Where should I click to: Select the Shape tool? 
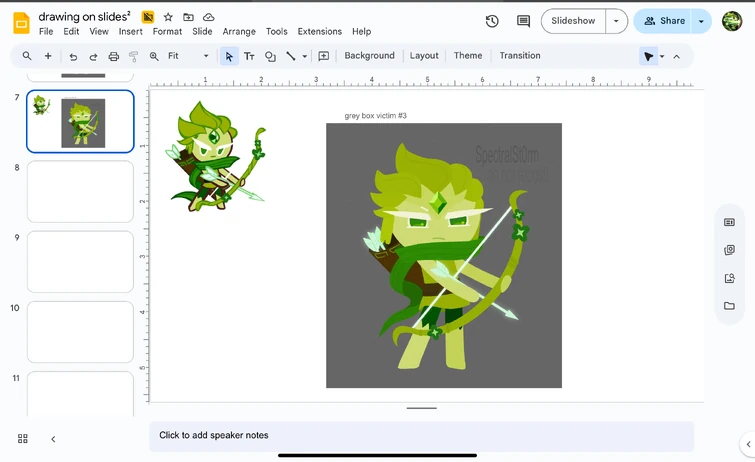click(270, 57)
